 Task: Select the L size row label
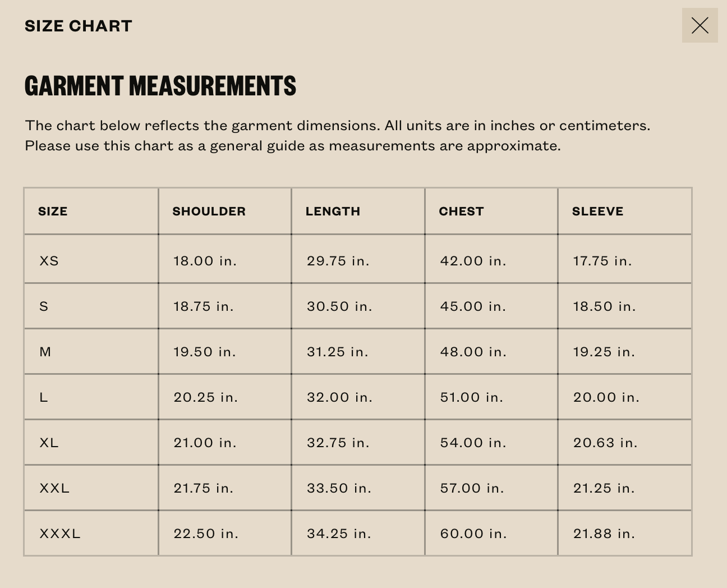[44, 397]
